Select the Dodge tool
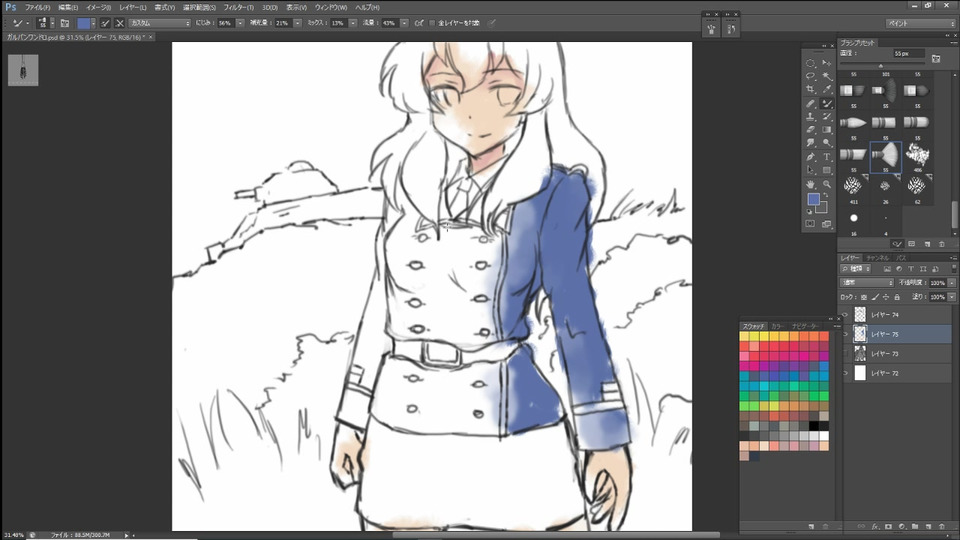Viewport: 960px width, 540px height. click(x=827, y=142)
